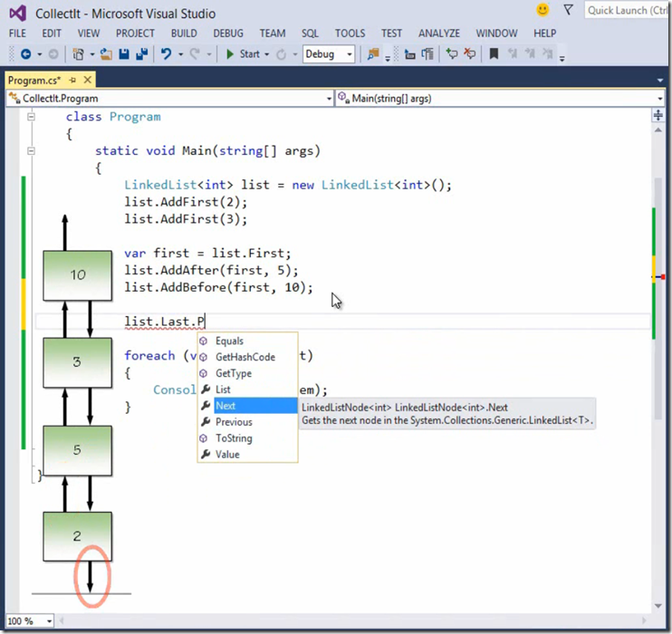Click the smiley Send Feedback icon
Screen dimensions: 672x634
542,10
